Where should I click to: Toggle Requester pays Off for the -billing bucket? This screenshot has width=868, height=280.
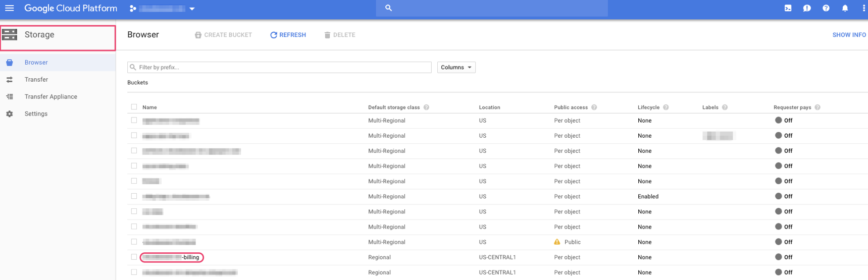pos(784,257)
